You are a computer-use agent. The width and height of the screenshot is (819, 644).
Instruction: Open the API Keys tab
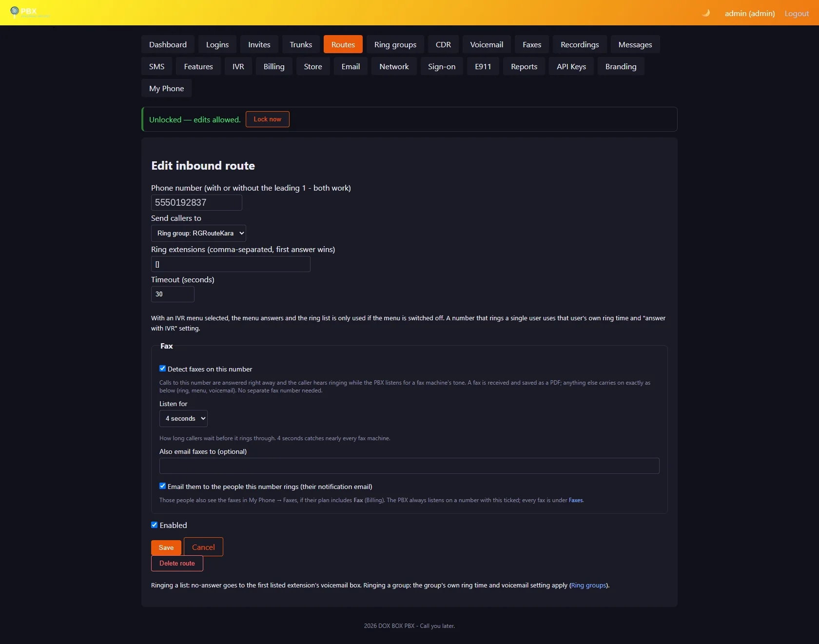tap(571, 66)
